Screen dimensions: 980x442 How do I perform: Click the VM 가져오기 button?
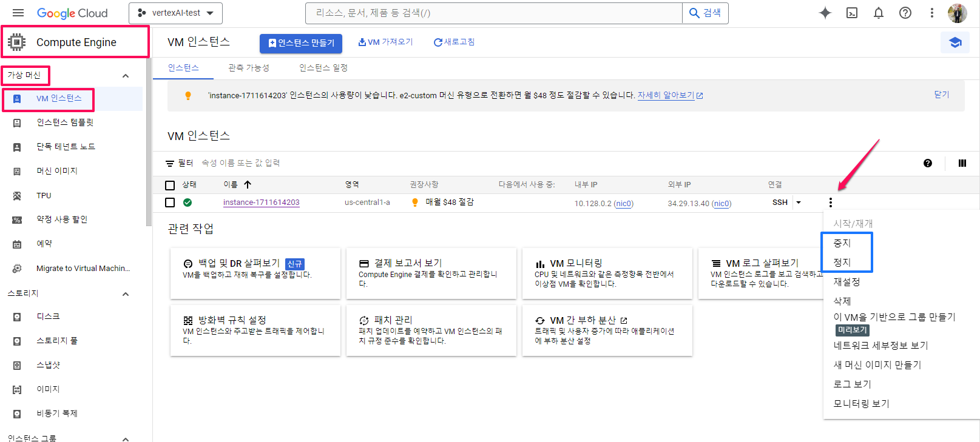(385, 42)
